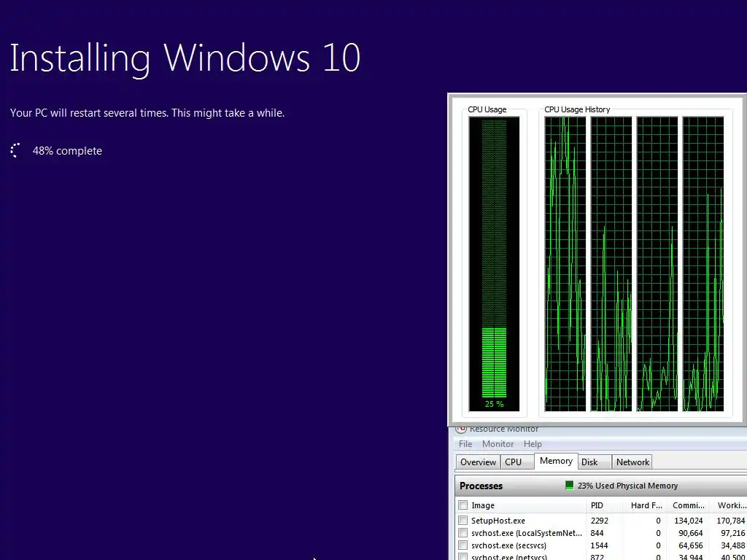747x560 pixels.
Task: Click the third CPU Usage History graph
Action: tap(657, 264)
